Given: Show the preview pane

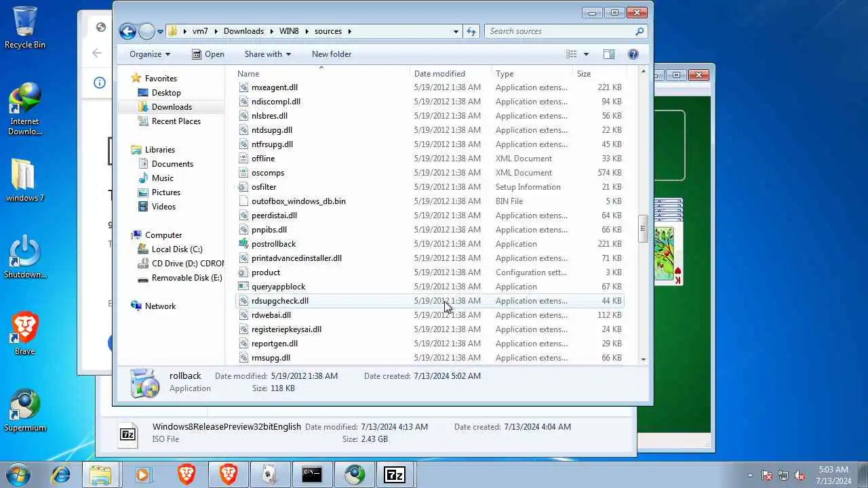Looking at the screenshot, I should pyautogui.click(x=609, y=54).
